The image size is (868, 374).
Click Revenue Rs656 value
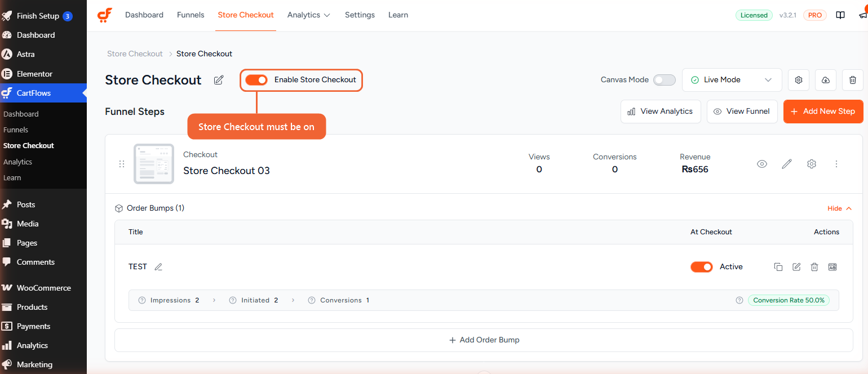695,169
